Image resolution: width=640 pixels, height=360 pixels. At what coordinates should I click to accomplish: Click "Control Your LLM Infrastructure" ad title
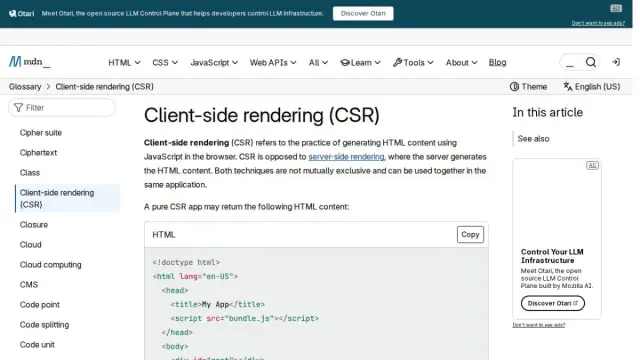point(552,256)
